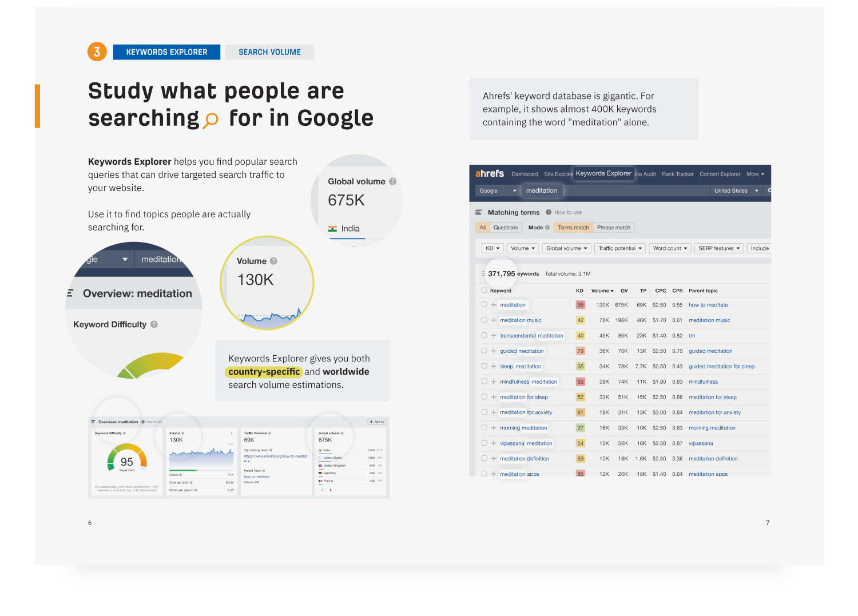This screenshot has height=616, width=858.
Task: Click the magnifier icon in the headline
Action: pyautogui.click(x=211, y=120)
